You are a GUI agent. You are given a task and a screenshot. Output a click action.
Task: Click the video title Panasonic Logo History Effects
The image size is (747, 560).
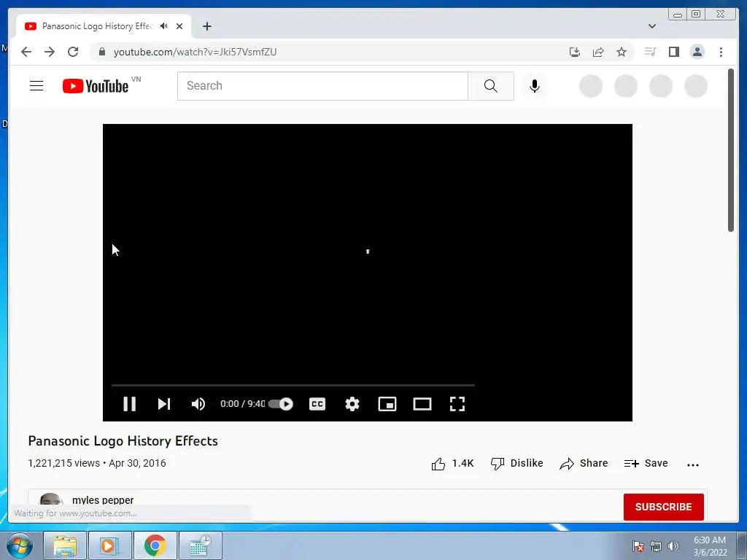click(123, 441)
